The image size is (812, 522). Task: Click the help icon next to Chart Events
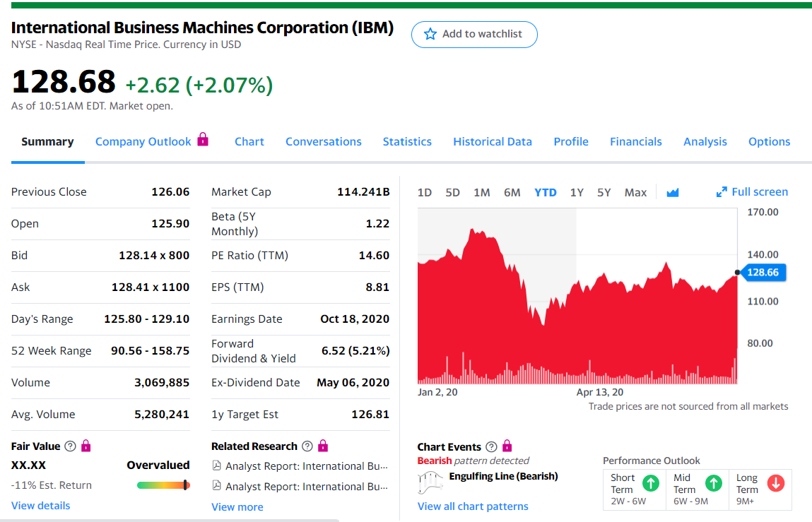pyautogui.click(x=491, y=447)
